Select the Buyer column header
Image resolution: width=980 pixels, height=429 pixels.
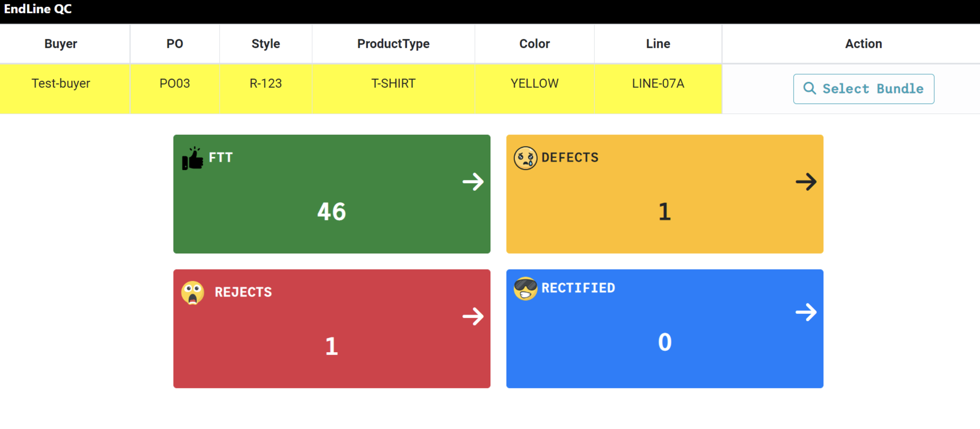click(61, 44)
